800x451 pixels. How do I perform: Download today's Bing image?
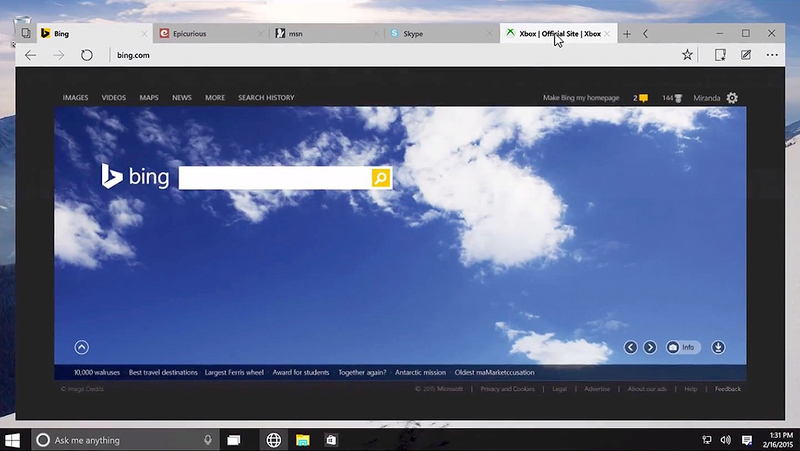[718, 347]
